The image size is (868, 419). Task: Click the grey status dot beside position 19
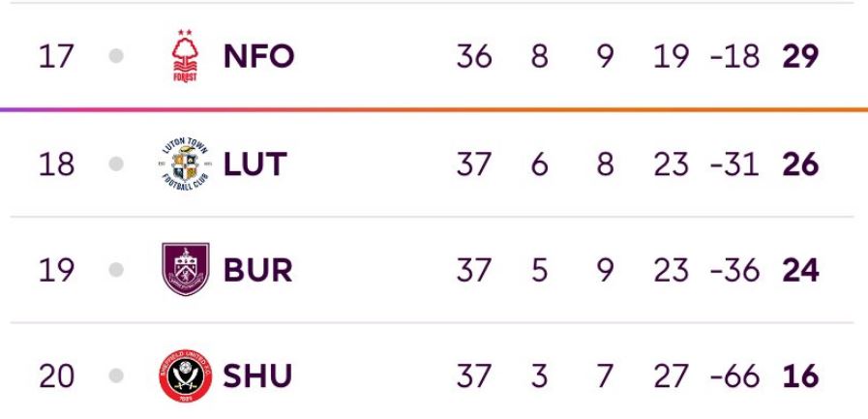tap(116, 270)
